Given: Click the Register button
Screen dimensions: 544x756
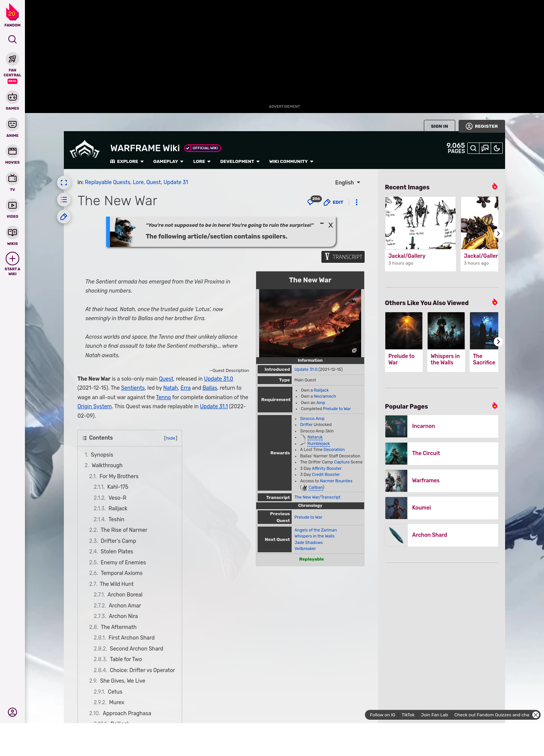Looking at the screenshot, I should point(482,126).
